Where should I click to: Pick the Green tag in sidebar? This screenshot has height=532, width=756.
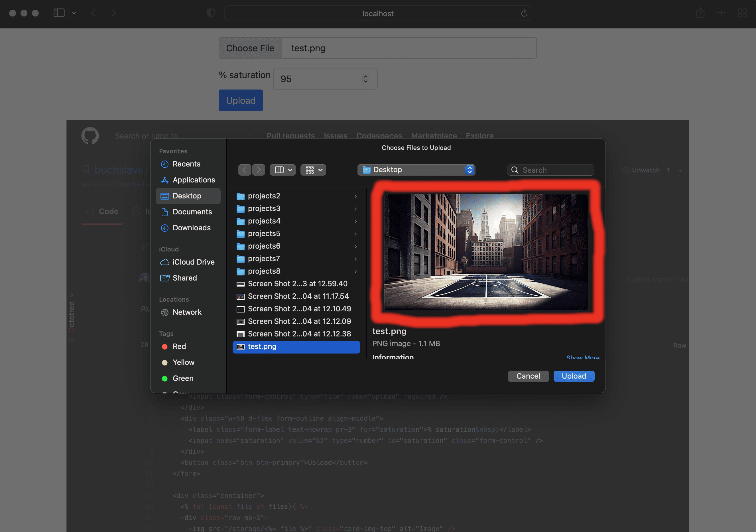(183, 378)
